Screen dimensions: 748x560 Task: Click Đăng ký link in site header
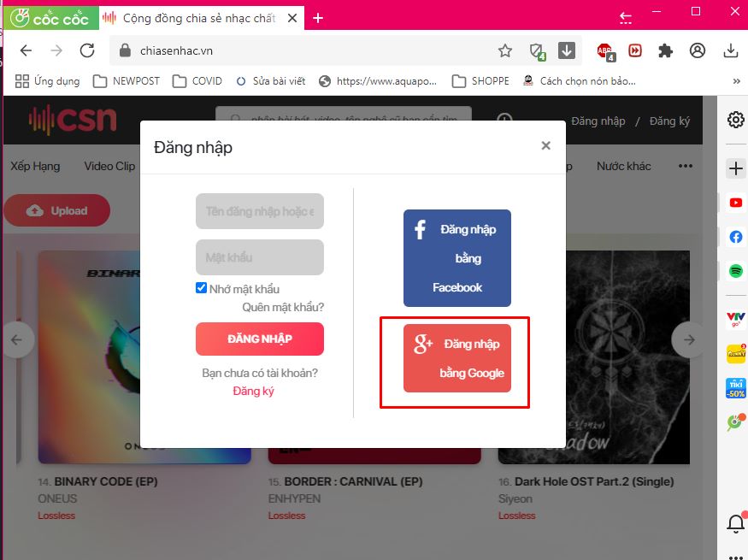pyautogui.click(x=669, y=121)
